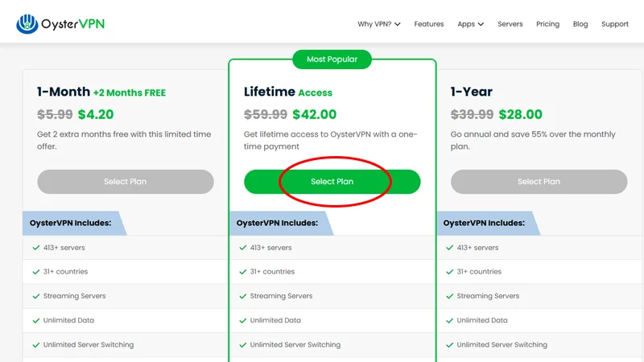Viewport: 644px width, 362px height.
Task: Click checkmark beside 31+ countries in 1-Year card
Action: point(450,272)
